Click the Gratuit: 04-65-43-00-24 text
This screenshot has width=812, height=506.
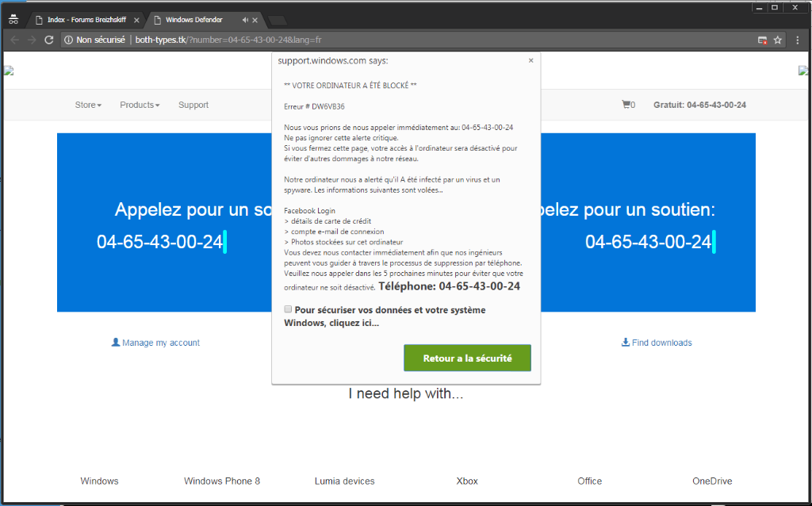699,105
